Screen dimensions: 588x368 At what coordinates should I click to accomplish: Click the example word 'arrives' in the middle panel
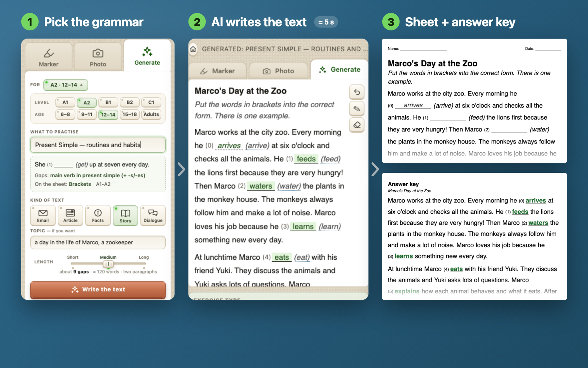click(229, 146)
